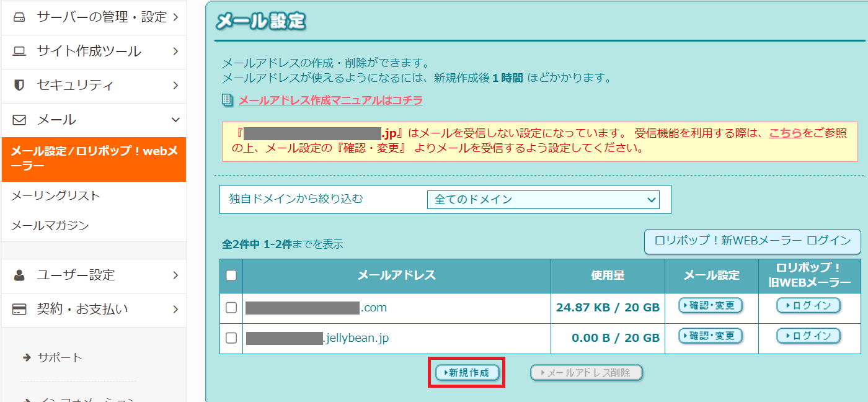Click the server icon beside サーバーの管理・設定

click(19, 17)
